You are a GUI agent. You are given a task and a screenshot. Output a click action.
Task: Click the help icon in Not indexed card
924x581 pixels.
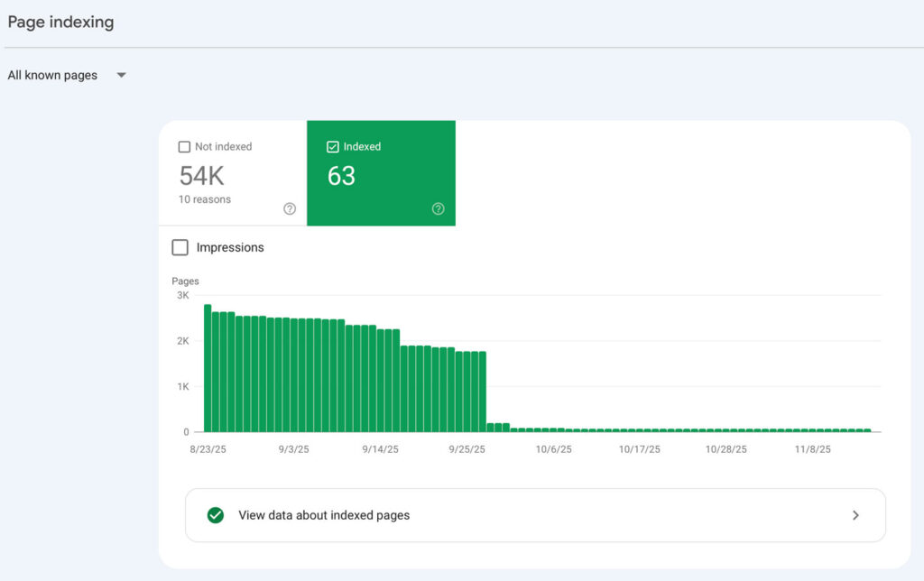290,208
